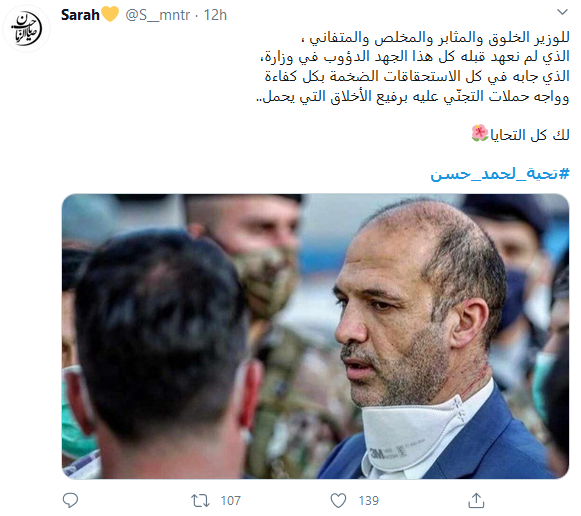Screen dimensions: 581x516
Task: Select the first line of Arabic tweet text
Action: coord(435,37)
